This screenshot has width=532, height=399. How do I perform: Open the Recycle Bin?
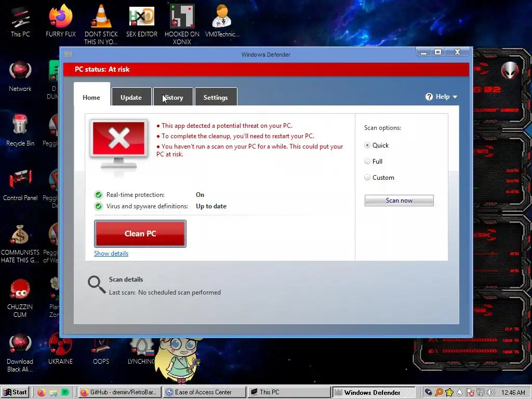(x=20, y=130)
